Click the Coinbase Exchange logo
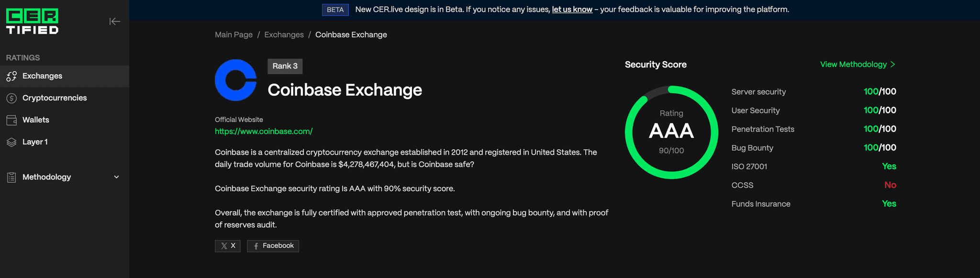980x278 pixels. coord(236,80)
